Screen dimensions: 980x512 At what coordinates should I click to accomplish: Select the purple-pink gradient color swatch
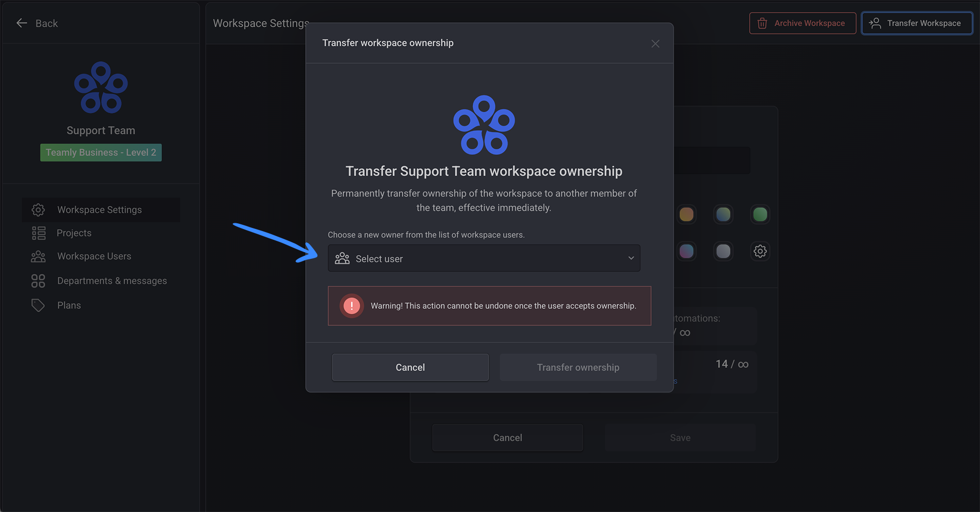[687, 251]
